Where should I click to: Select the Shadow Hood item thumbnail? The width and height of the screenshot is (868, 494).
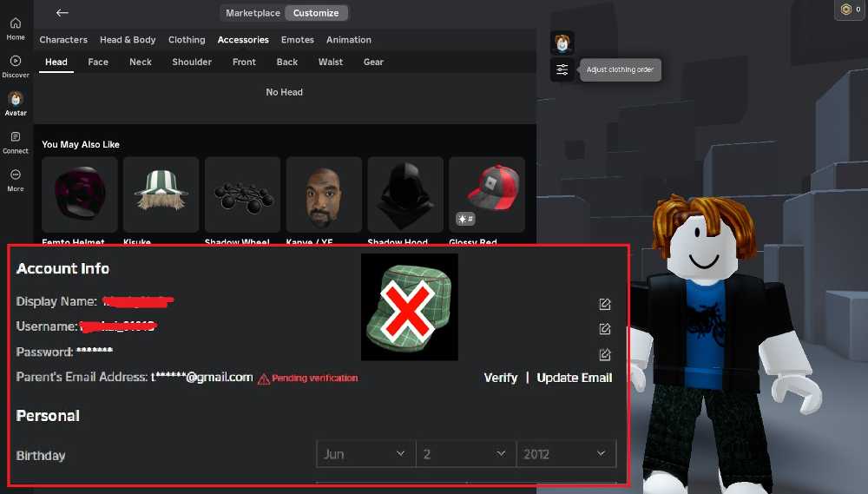[x=405, y=194]
